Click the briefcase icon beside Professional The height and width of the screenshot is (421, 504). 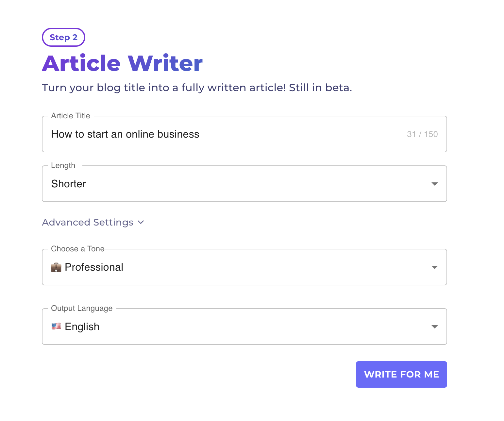pyautogui.click(x=56, y=267)
